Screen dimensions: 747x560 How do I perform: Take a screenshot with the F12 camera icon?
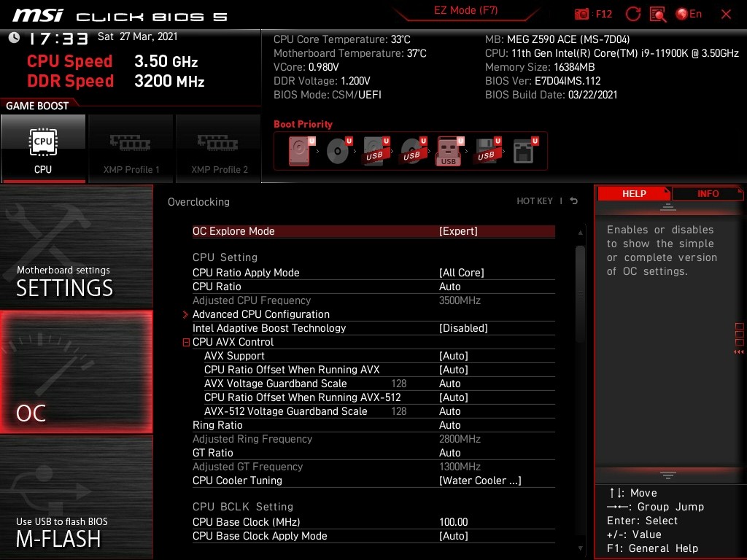click(582, 14)
